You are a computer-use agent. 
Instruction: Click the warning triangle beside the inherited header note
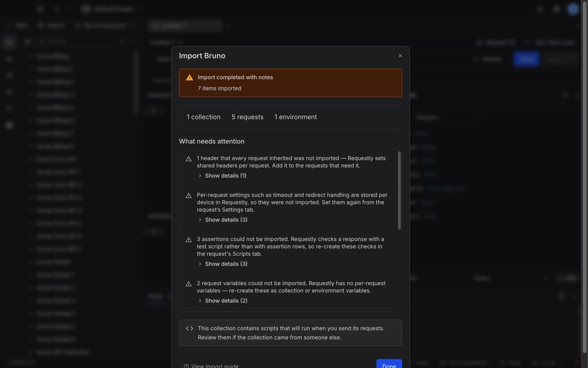coord(188,159)
